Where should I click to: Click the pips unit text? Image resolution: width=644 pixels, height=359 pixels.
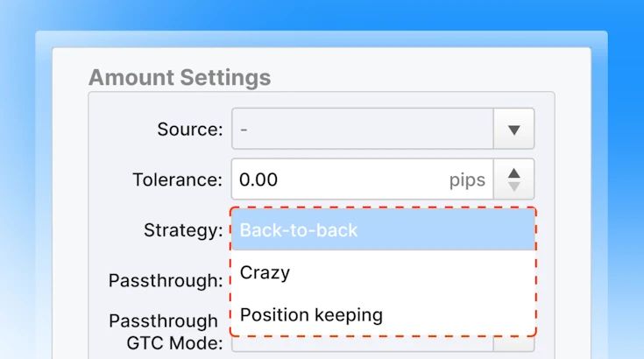tap(467, 180)
